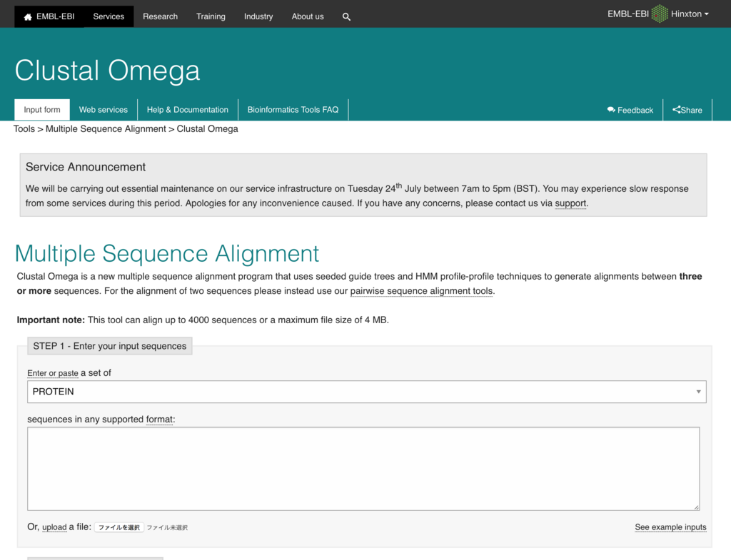Expand the Hinxton location dropdown
The height and width of the screenshot is (560, 731).
pyautogui.click(x=690, y=14)
